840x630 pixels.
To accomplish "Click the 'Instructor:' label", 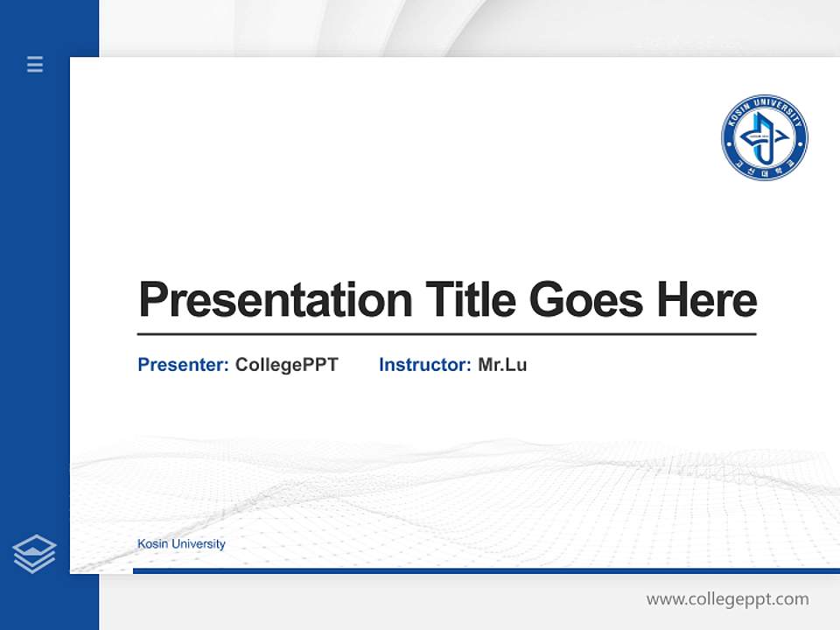I will (425, 365).
